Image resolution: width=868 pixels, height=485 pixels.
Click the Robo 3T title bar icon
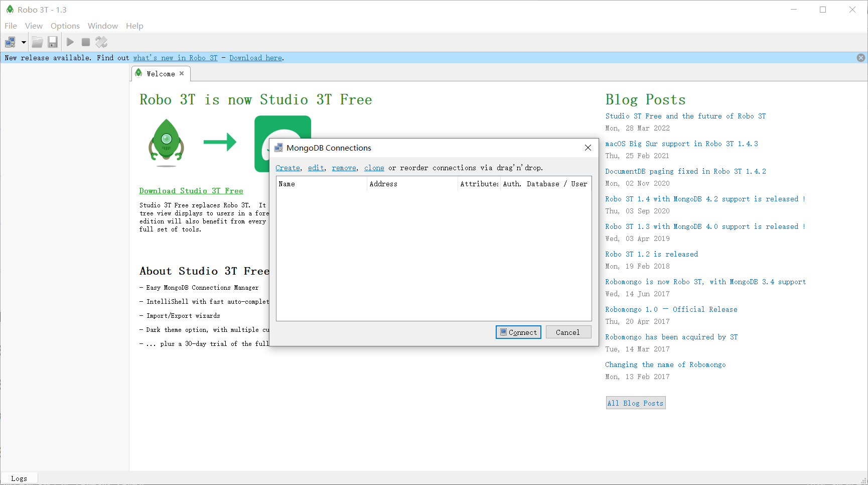pos(10,10)
